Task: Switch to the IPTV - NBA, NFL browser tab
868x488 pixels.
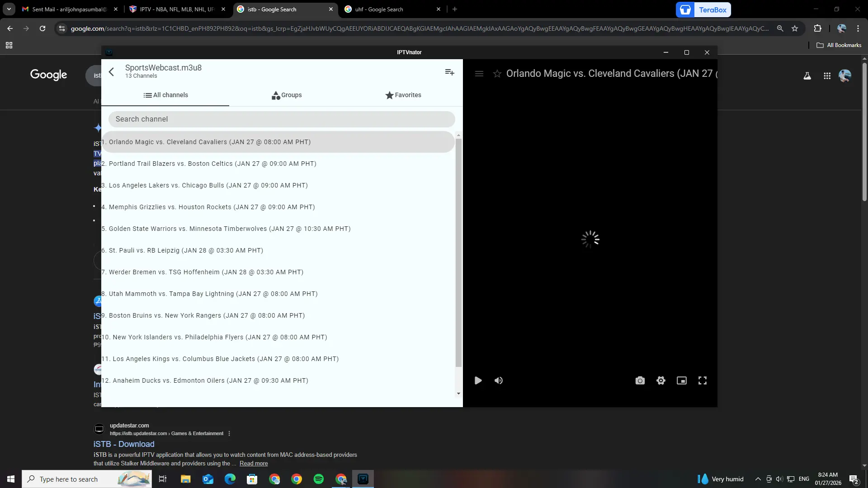Action: pos(176,9)
